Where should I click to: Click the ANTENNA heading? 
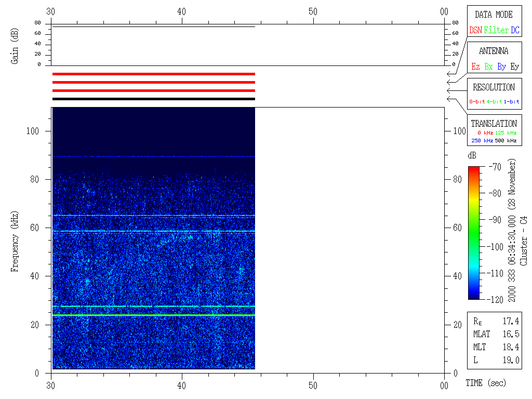click(x=494, y=51)
